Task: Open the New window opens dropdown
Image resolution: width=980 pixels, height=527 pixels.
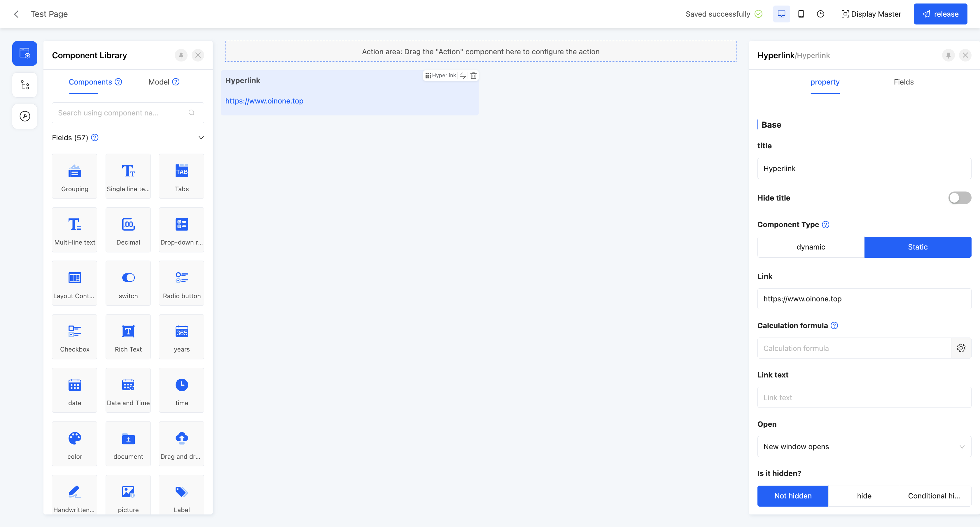Action: coord(864,446)
